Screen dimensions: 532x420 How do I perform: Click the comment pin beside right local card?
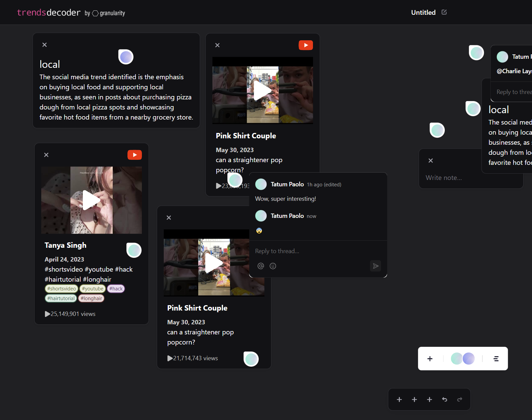point(473,108)
